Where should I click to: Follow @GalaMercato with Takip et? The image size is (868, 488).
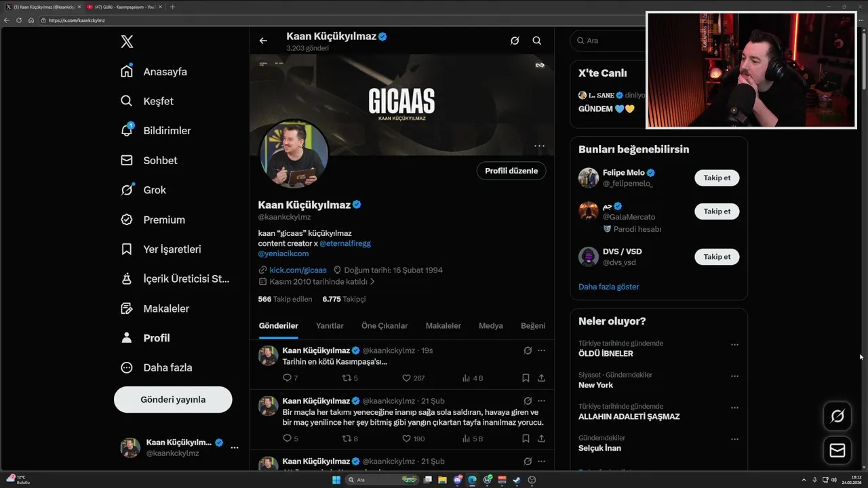(x=717, y=211)
